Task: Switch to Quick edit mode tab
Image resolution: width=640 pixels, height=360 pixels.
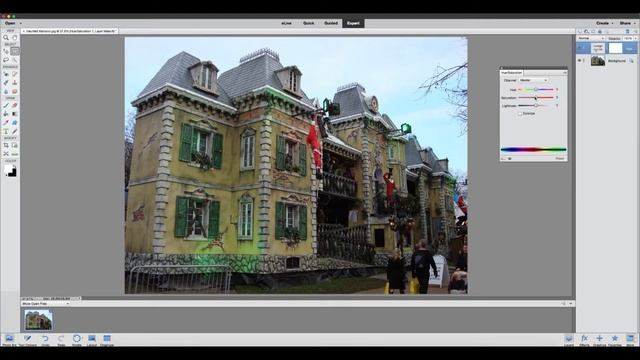Action: point(309,23)
